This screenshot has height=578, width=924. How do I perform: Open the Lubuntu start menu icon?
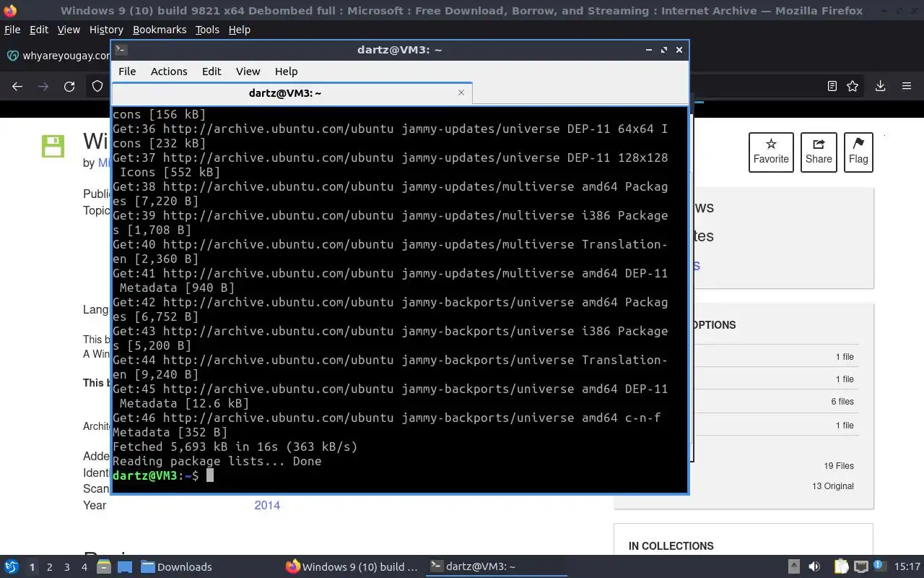coord(12,567)
